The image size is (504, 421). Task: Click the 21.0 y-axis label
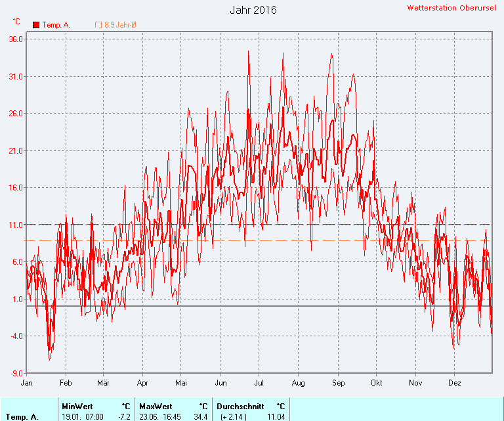(x=16, y=151)
